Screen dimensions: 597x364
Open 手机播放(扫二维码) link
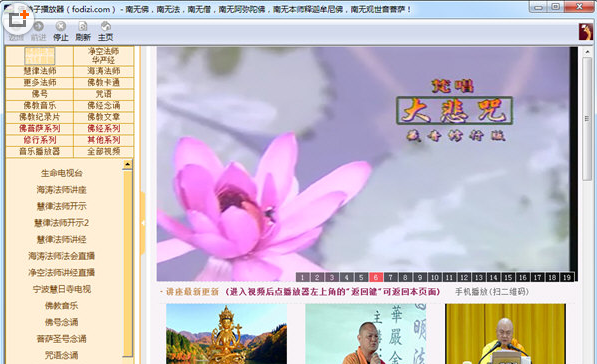click(x=492, y=292)
